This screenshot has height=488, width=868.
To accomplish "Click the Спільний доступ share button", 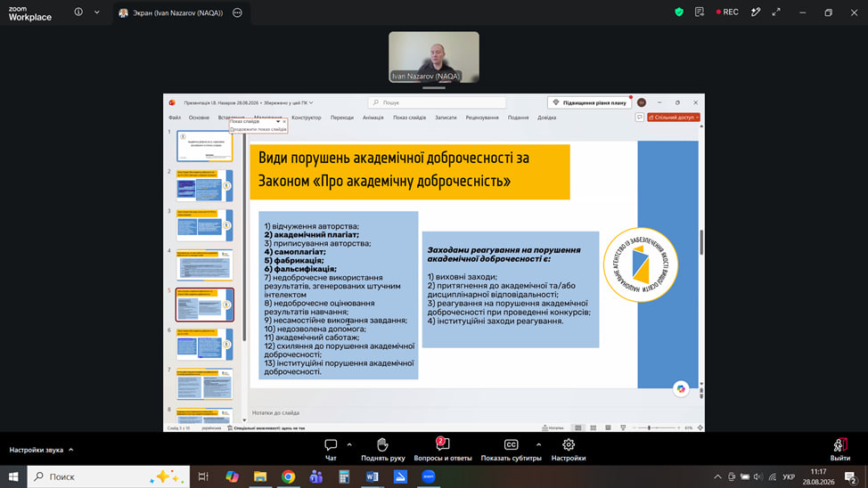I will click(673, 118).
